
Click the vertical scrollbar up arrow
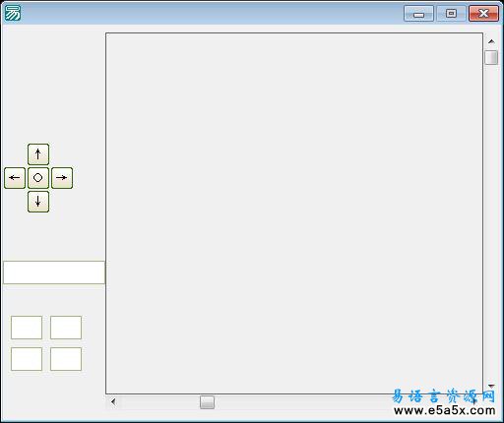(x=491, y=41)
